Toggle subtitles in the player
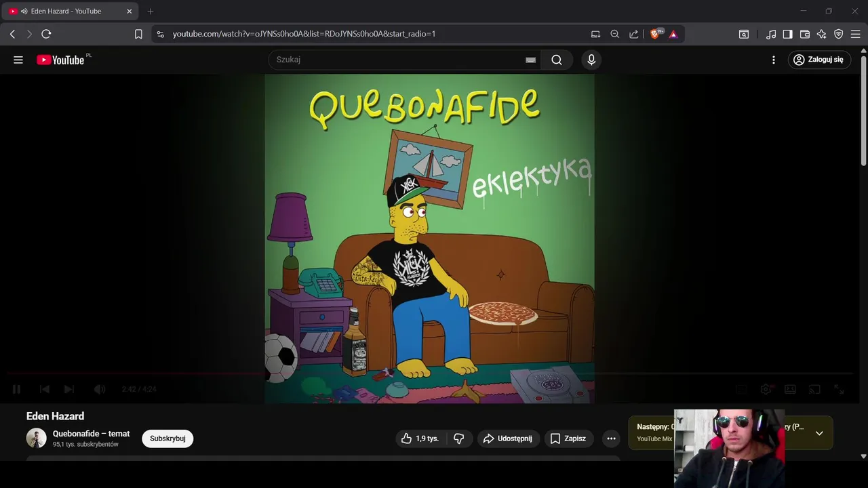The height and width of the screenshot is (488, 868). tap(741, 389)
